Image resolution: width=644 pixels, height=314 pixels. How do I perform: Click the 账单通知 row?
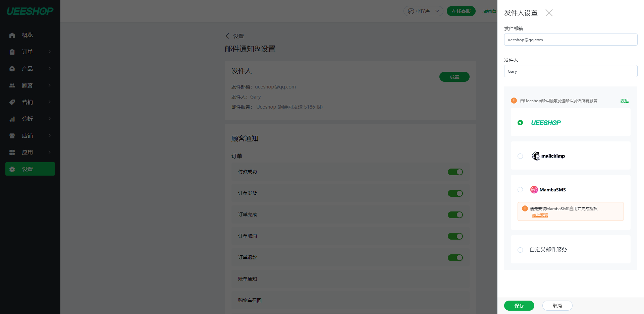[350, 279]
